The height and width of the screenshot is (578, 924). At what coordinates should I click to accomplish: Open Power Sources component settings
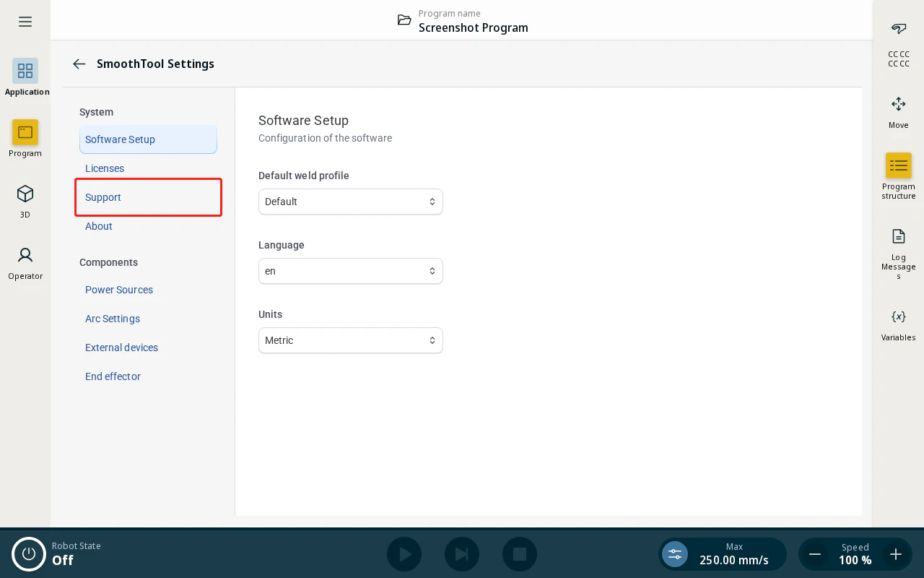tap(148, 290)
